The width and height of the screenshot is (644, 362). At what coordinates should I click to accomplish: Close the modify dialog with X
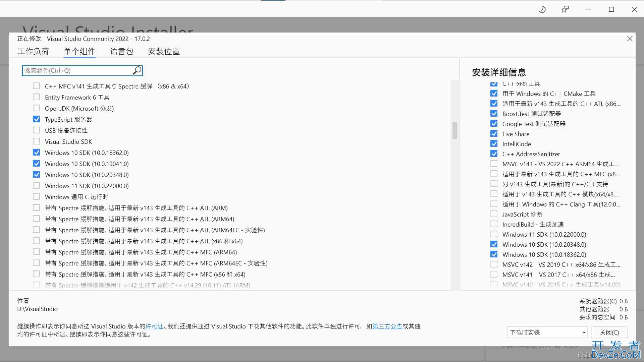click(x=630, y=39)
